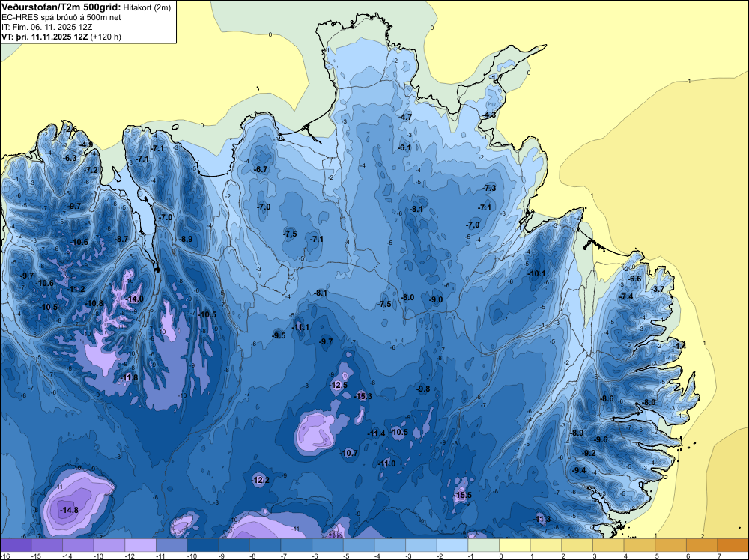Click the '-6.7' temperature label
The width and height of the screenshot is (749, 560).
(261, 169)
